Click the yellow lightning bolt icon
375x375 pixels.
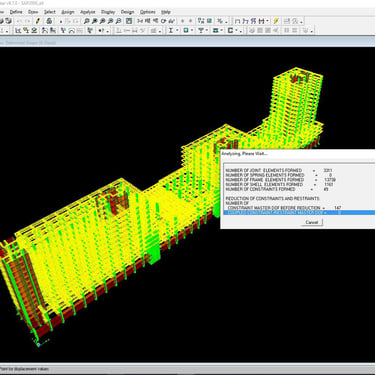276,21
